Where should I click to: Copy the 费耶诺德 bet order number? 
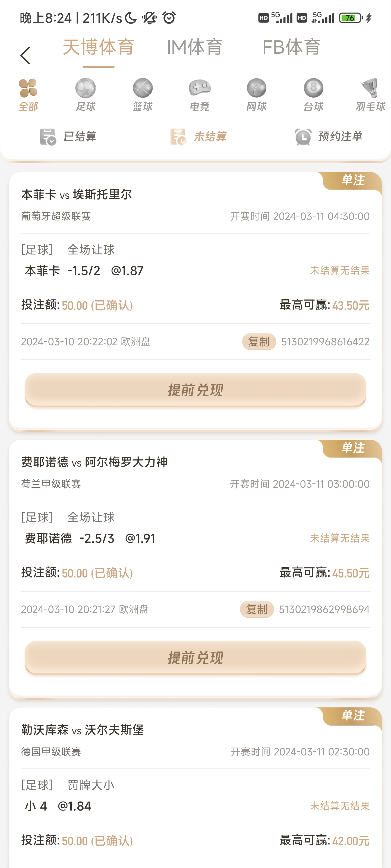pos(257,609)
